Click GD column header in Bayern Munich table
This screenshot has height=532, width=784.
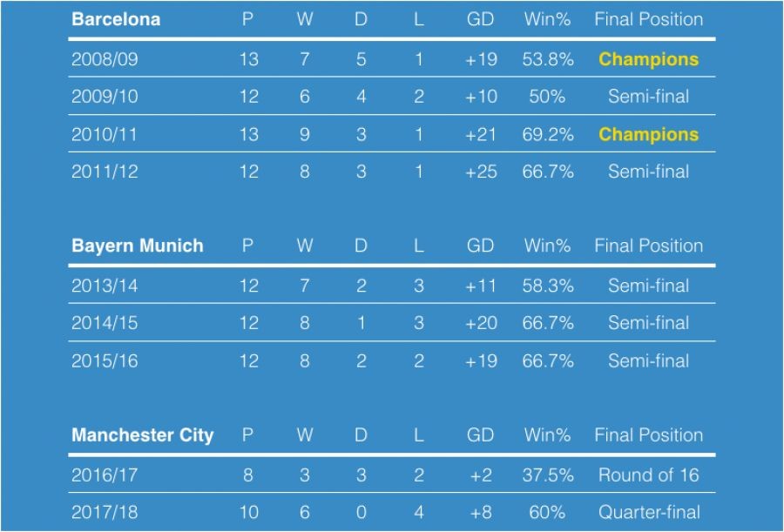pyautogui.click(x=480, y=246)
